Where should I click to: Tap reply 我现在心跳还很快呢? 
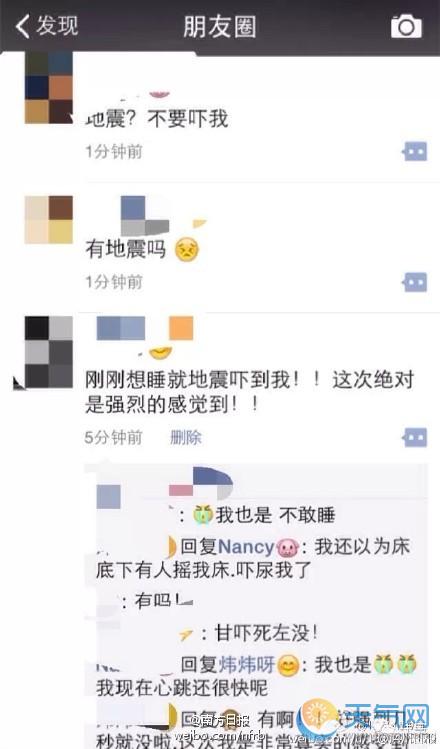point(182,688)
